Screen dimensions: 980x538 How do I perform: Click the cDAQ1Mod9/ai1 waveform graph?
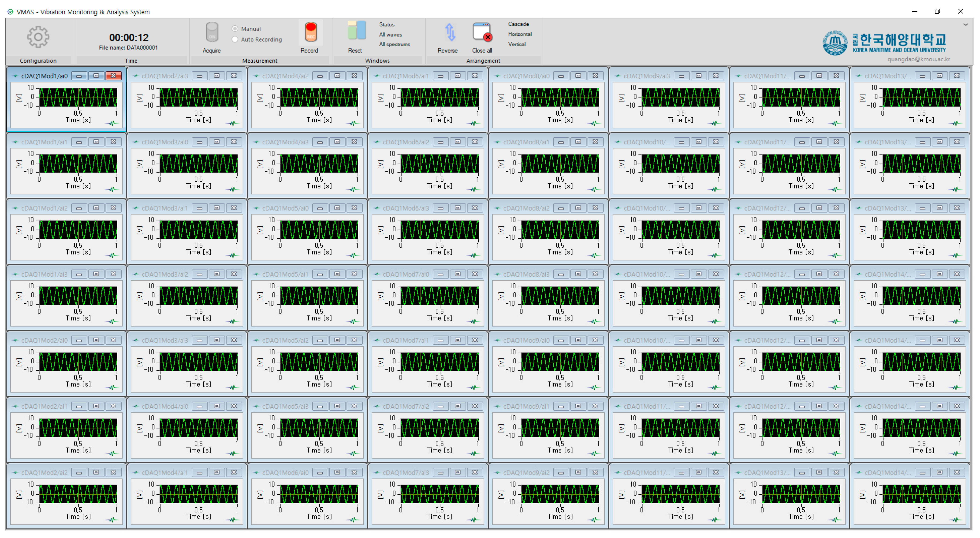click(x=560, y=428)
